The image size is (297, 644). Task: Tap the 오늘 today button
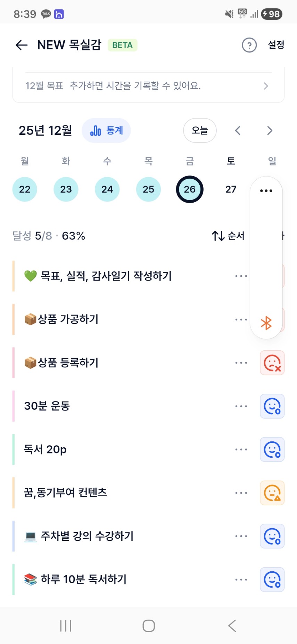[200, 131]
